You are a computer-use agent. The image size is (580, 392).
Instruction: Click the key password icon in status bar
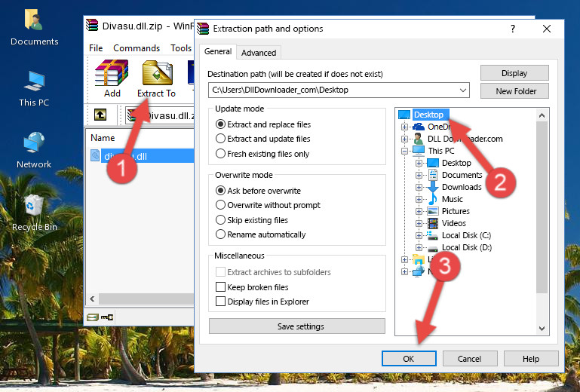[107, 317]
